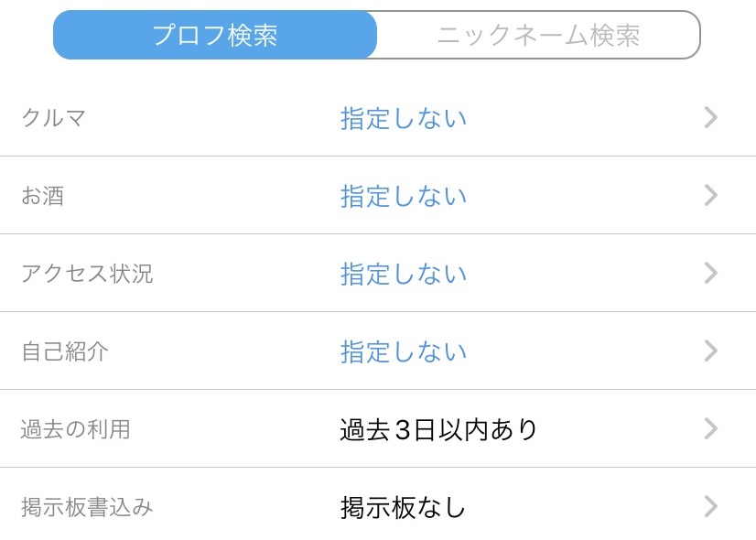Expand the 掲示板書込み row chevron
756x540 pixels.
(711, 507)
